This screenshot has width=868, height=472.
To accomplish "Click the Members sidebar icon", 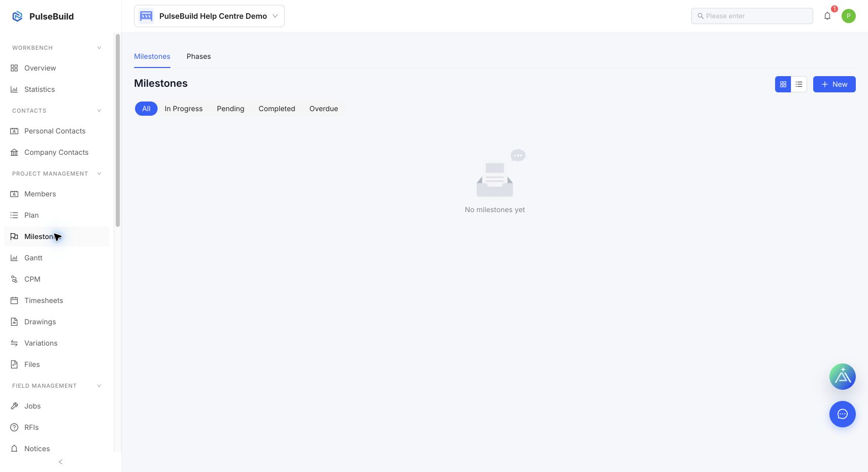I will [14, 194].
